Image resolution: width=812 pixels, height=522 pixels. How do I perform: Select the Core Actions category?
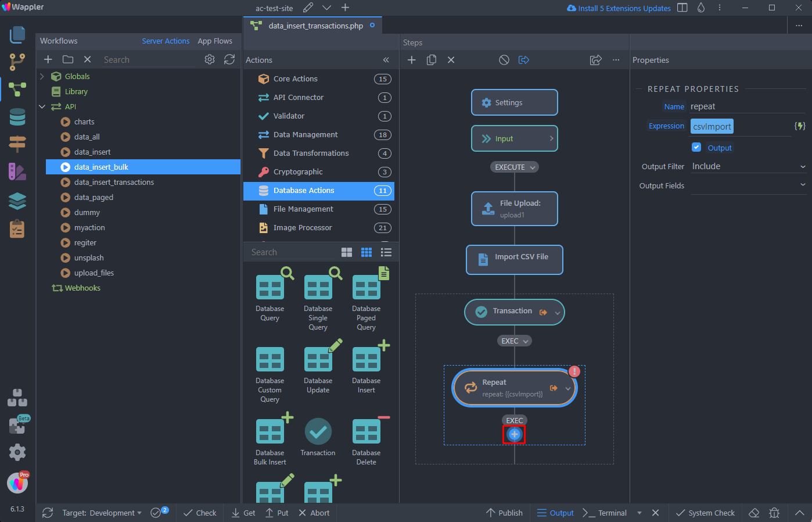coord(296,79)
